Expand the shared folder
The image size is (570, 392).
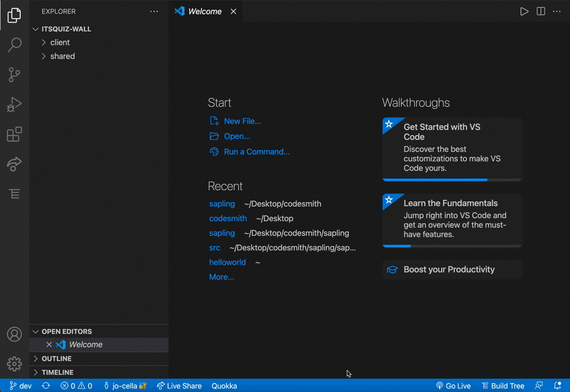[99, 56]
